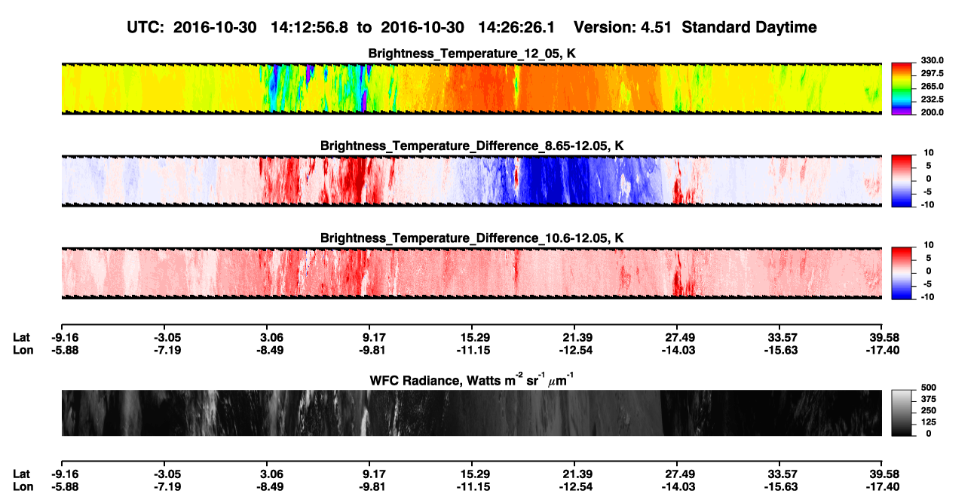This screenshot has width=980, height=503.
Task: Click latitude 9.17 under the WFC Radiance panel
Action: [x=374, y=474]
